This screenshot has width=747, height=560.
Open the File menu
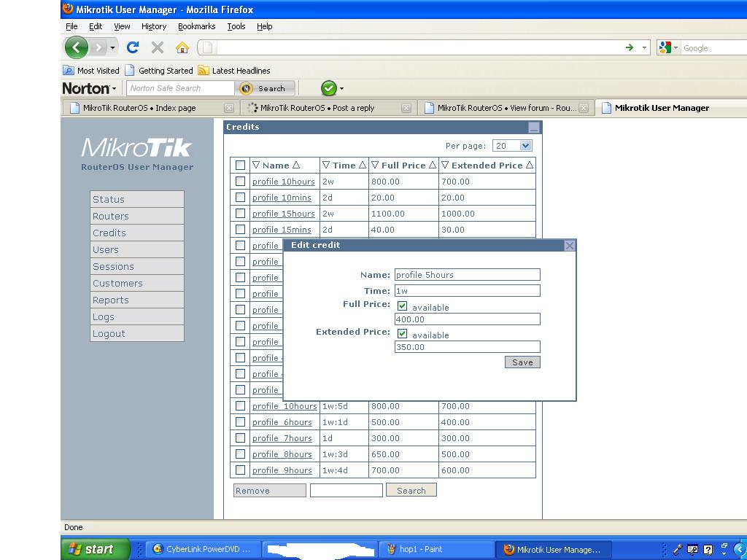(71, 27)
